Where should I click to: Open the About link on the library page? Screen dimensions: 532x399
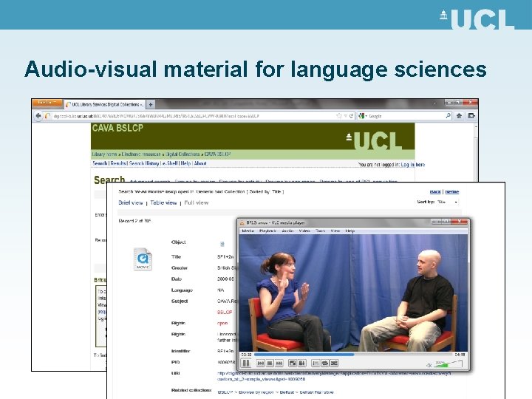(200, 163)
